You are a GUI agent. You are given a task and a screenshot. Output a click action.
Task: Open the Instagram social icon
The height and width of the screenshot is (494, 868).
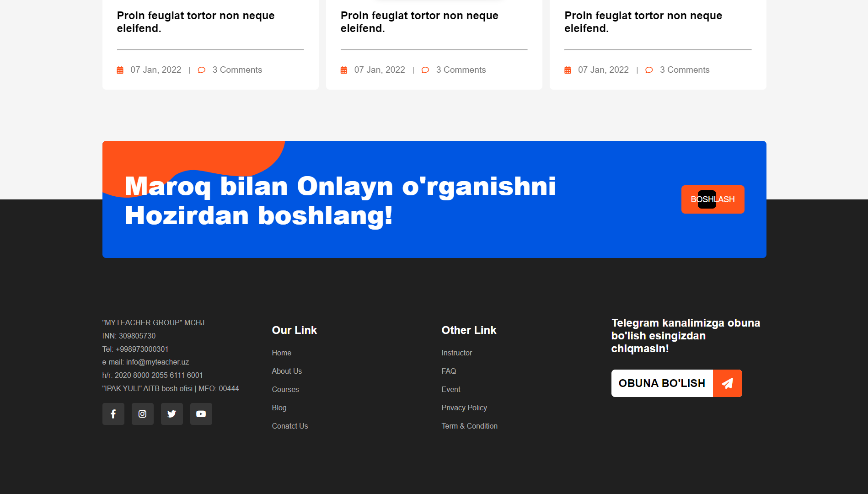143,414
